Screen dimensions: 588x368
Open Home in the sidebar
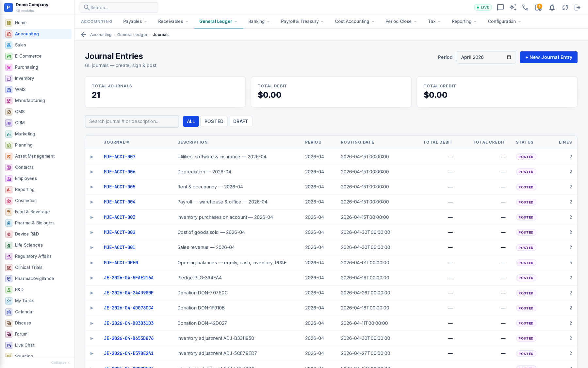point(37,23)
